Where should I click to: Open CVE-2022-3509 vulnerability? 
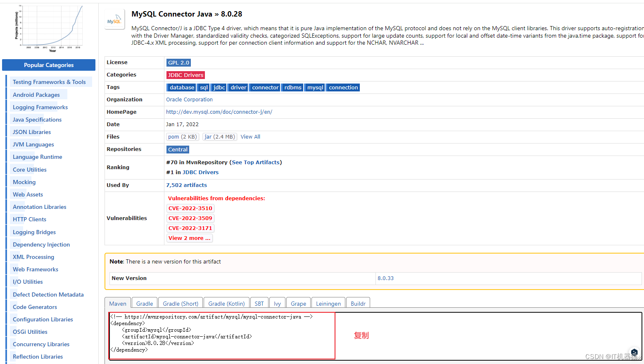pos(190,218)
